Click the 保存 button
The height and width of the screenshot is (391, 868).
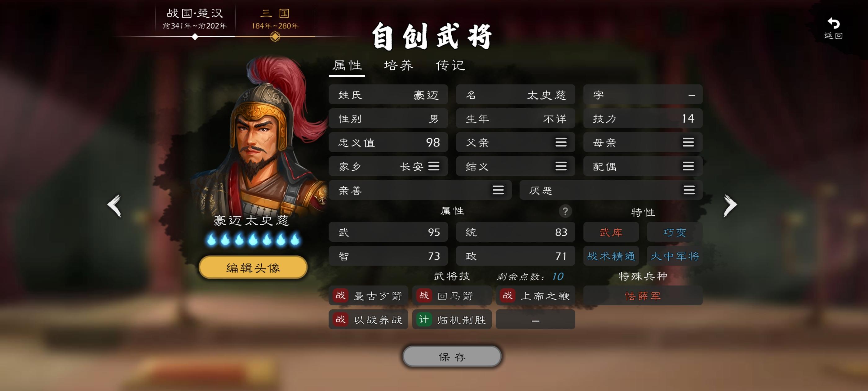(452, 356)
